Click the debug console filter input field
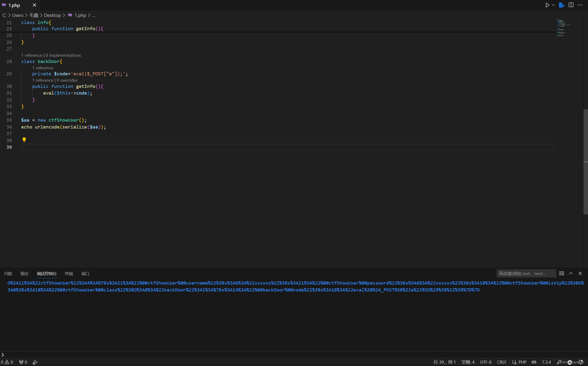This screenshot has width=588, height=366. 525,274
